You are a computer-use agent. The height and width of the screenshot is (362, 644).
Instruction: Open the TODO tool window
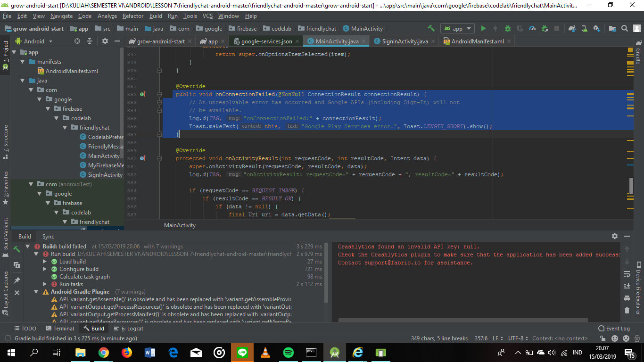(x=25, y=329)
